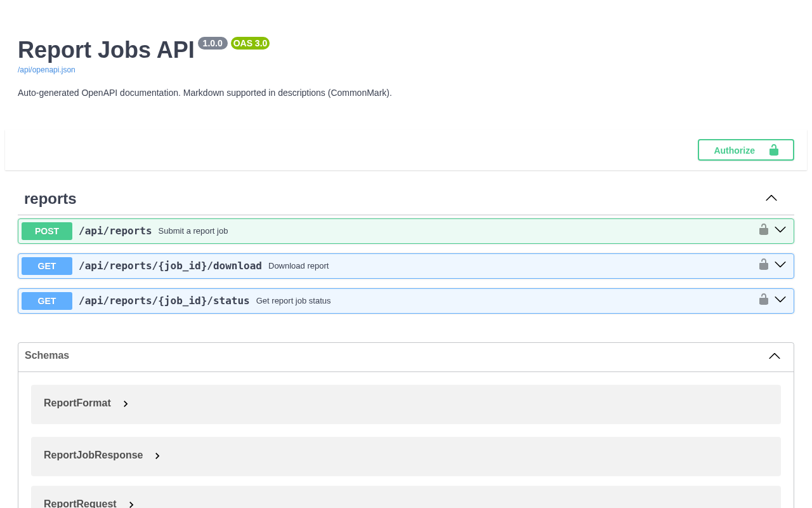Click the auto-generated OpenAPI documentation description

205,93
